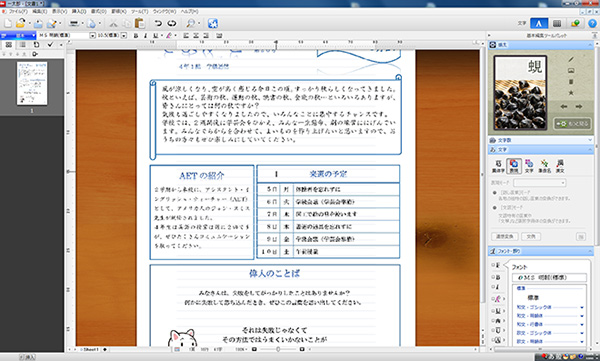Click the checkmark icon in left pane toolbar
The width and height of the screenshot is (600, 361).
[x=51, y=45]
